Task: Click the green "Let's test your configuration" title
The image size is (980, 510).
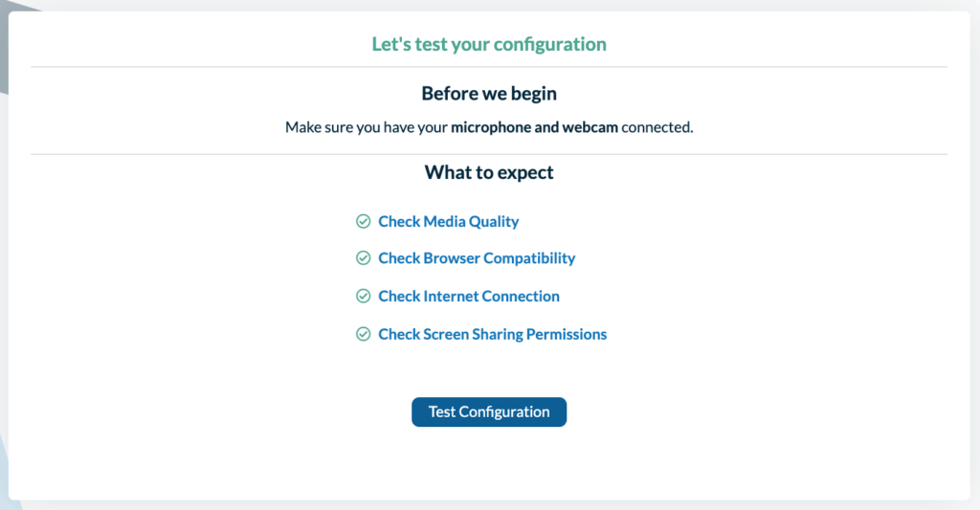Action: tap(489, 44)
